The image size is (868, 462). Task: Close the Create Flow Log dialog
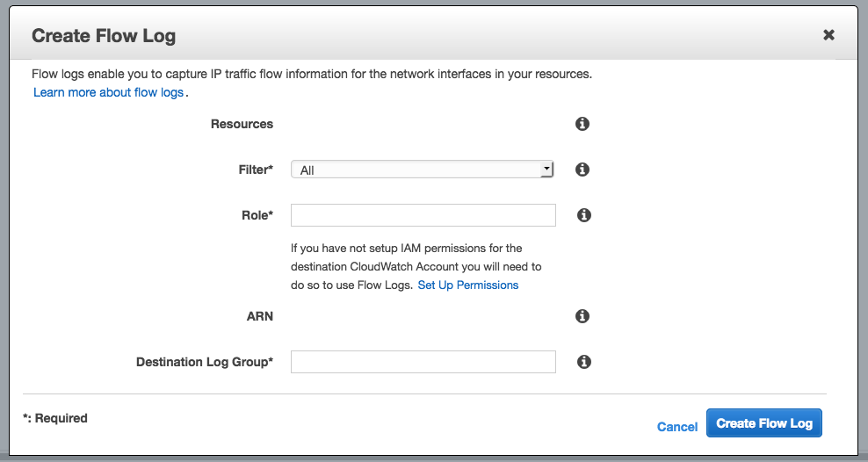(828, 35)
